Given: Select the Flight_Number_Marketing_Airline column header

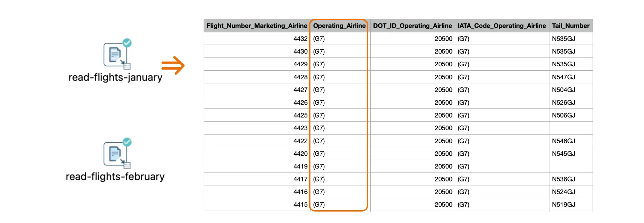Looking at the screenshot, I should click(257, 26).
